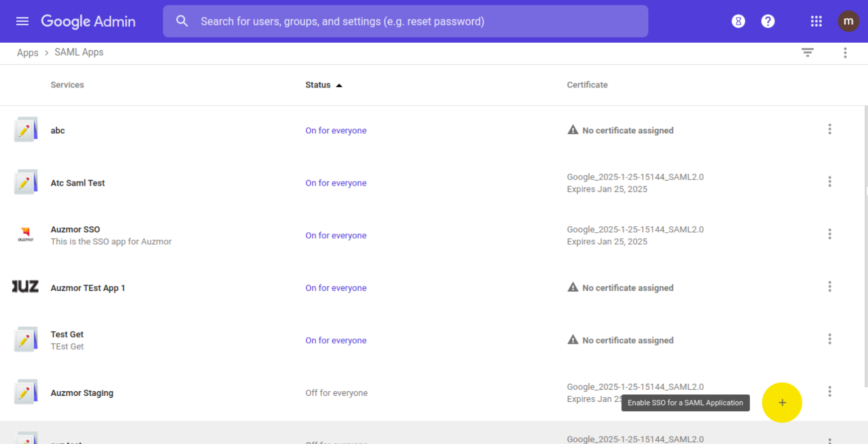
Task: Open the three-dot menu for Auzmor TEst App 1
Action: 830,286
